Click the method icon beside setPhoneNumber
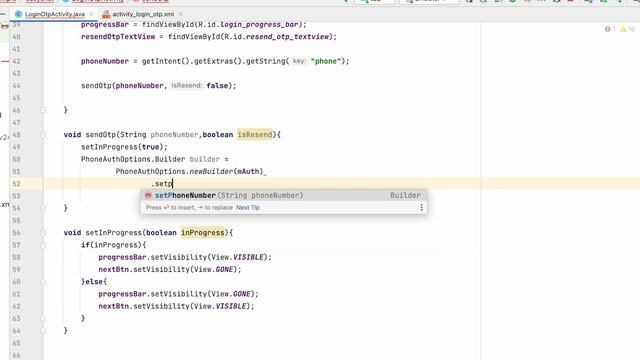The width and height of the screenshot is (640, 360). coord(148,196)
